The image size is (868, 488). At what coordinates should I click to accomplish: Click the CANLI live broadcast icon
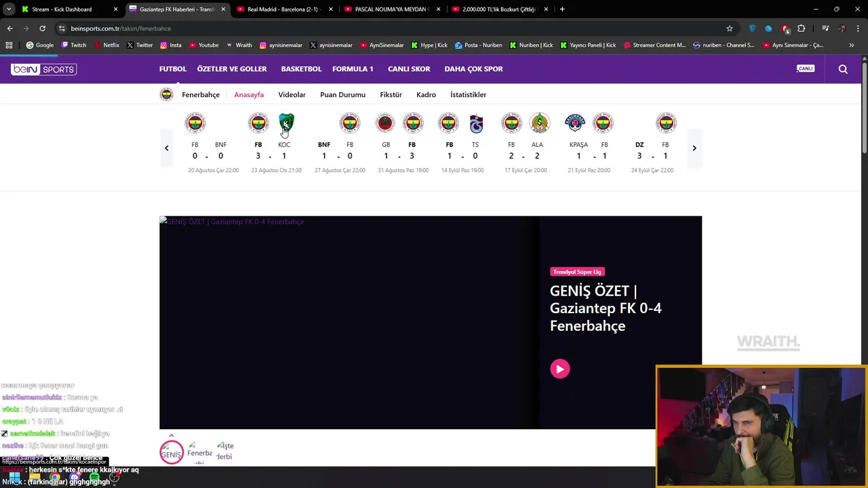coord(806,68)
